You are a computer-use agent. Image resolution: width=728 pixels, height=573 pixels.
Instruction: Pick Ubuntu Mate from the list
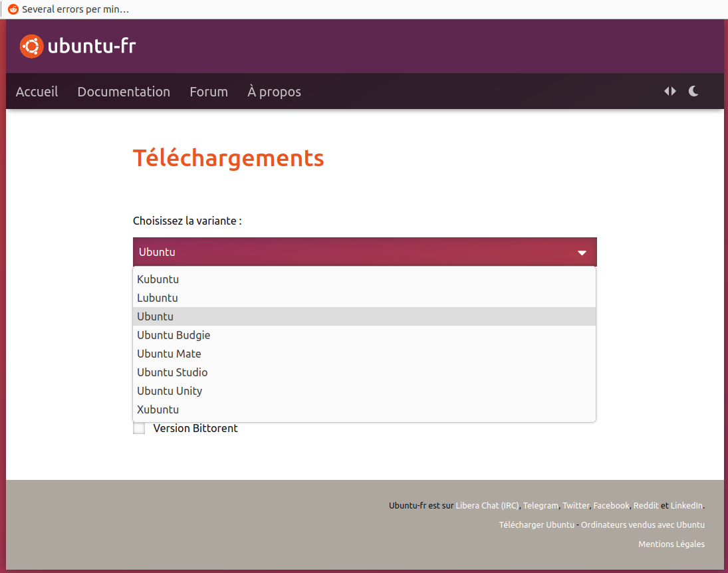coord(364,354)
